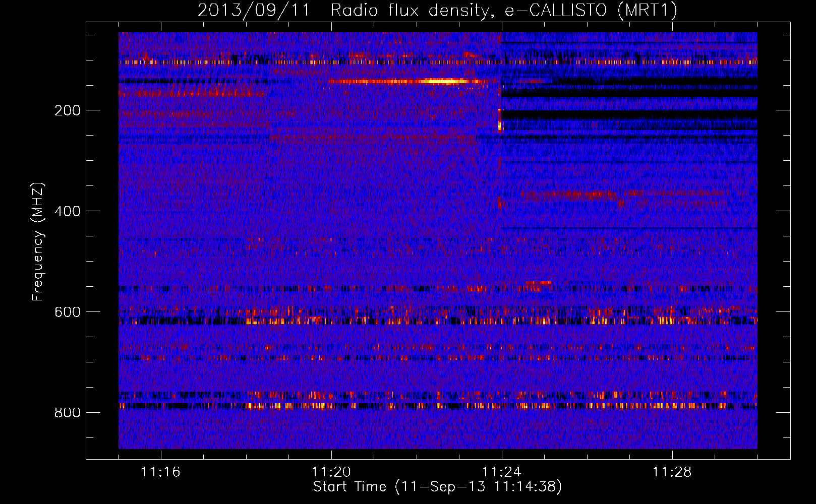Click the '800' frequency tick label
The width and height of the screenshot is (816, 504).
click(68, 413)
